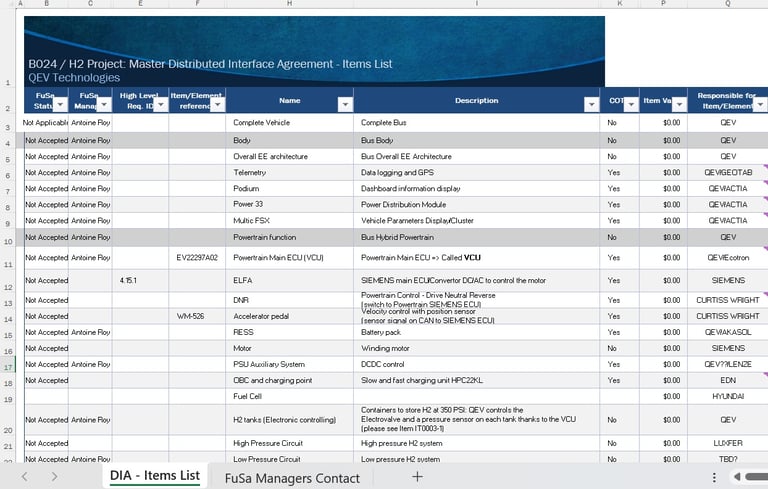Open the Item Value column filter dropdown
This screenshot has height=489, width=768.
pos(679,104)
